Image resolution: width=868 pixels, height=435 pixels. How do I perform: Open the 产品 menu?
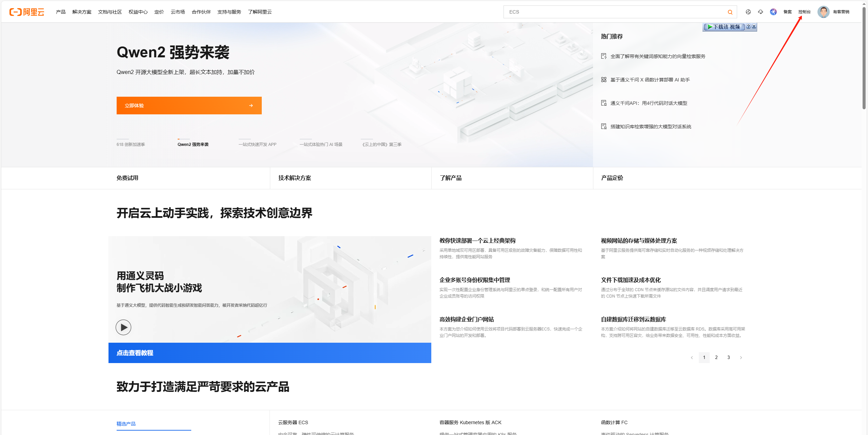61,12
